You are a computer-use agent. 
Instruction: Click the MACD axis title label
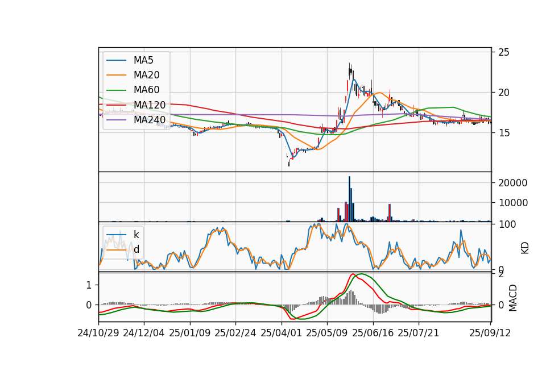[513, 298]
